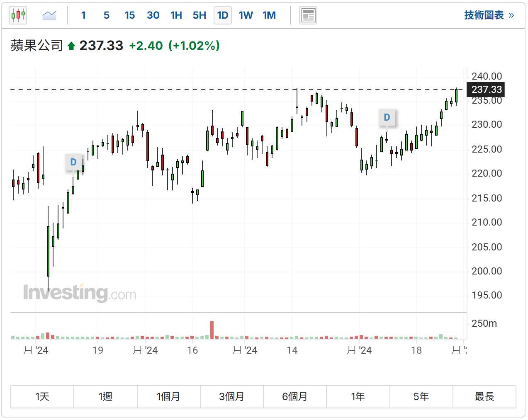
Task: Switch to the area chart icon
Action: pos(49,16)
